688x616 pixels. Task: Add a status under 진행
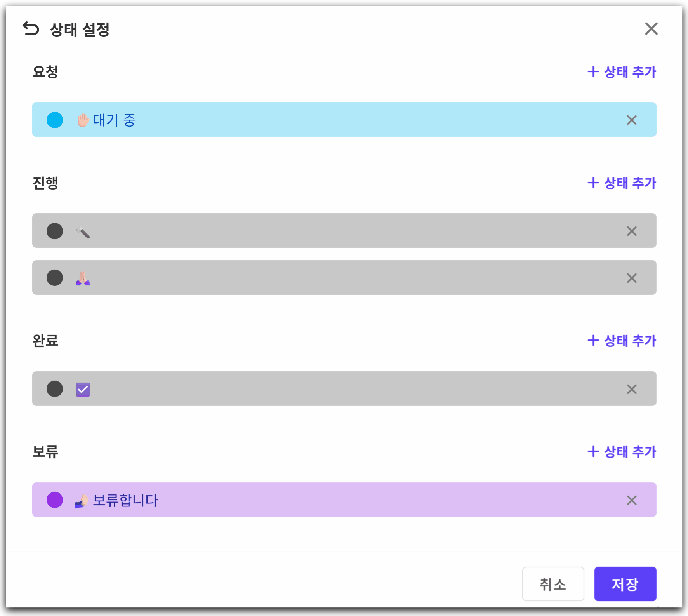click(622, 183)
